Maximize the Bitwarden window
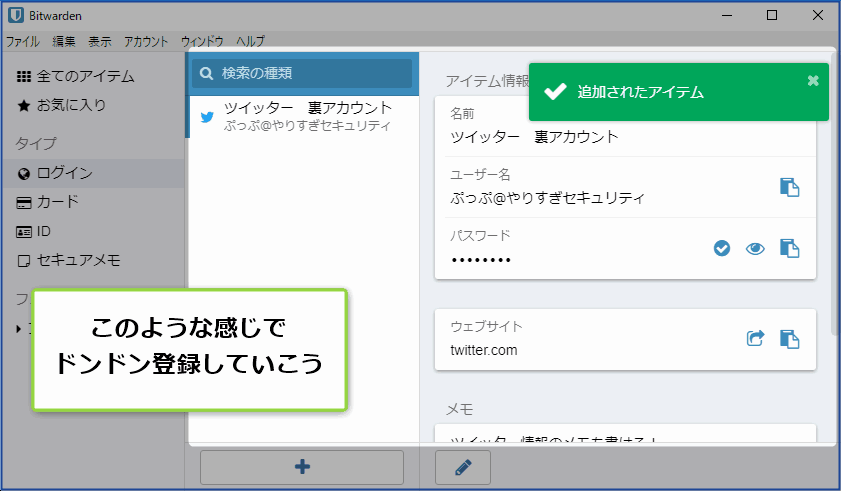This screenshot has width=841, height=491. pos(772,15)
